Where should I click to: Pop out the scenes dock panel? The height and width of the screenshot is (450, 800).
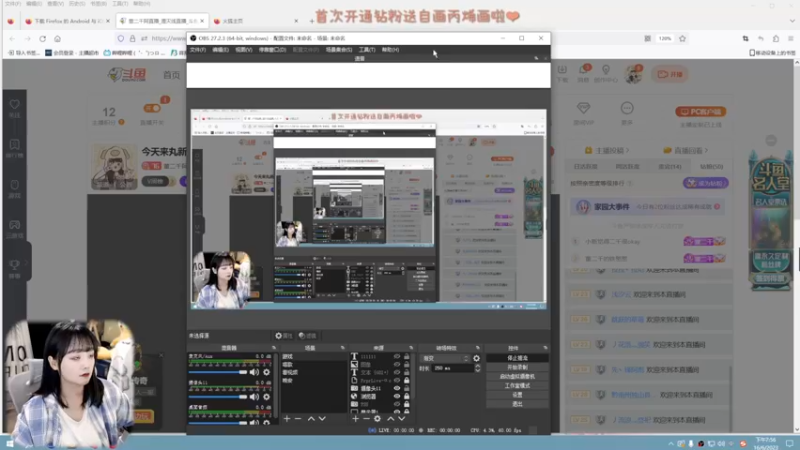point(342,348)
